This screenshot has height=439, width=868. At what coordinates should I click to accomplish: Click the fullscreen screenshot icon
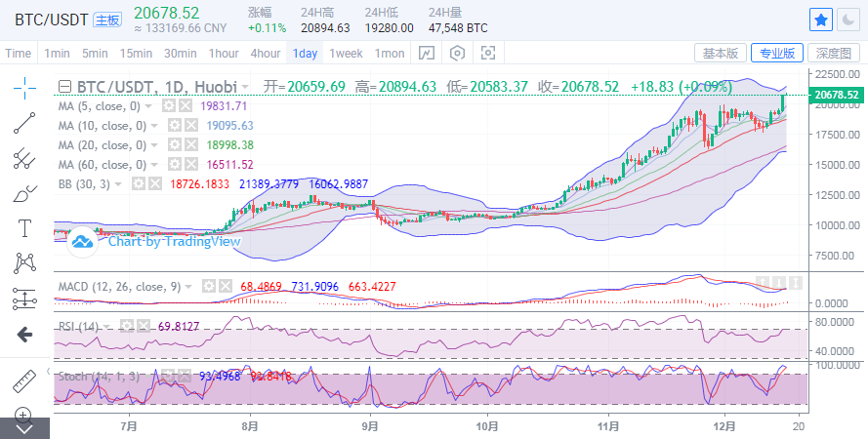click(x=488, y=53)
